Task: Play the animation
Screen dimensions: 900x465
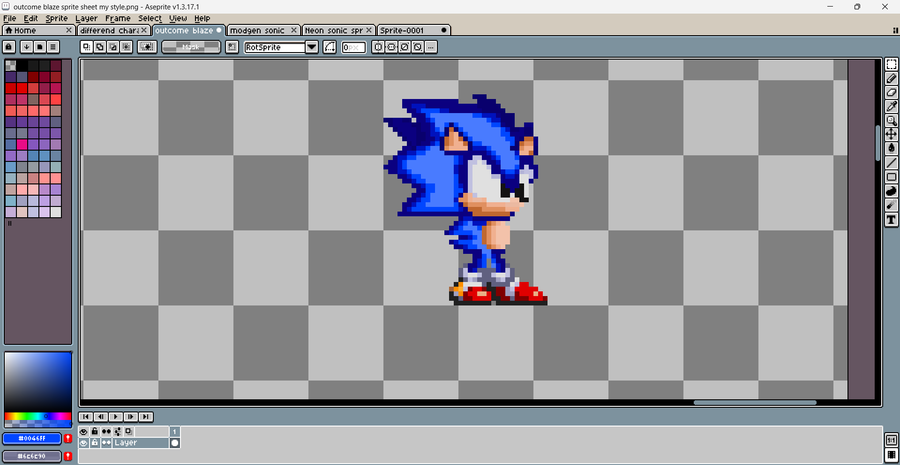Action: click(x=116, y=417)
